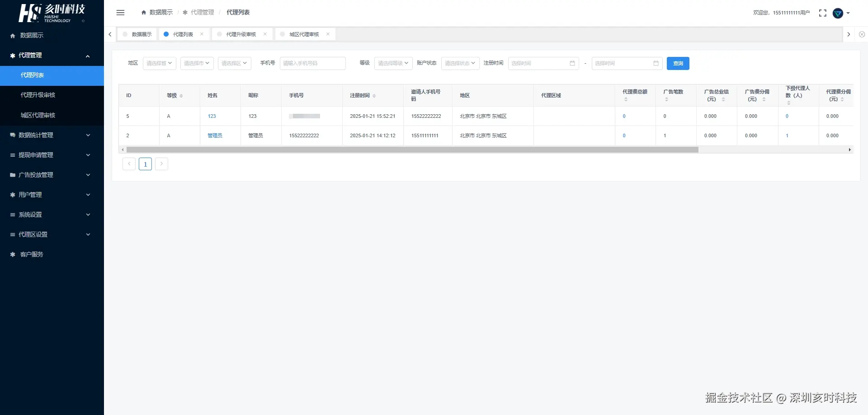Expand the 数据统计管理 sidebar group
Viewport: 868px width, 415px height.
pyautogui.click(x=52, y=135)
